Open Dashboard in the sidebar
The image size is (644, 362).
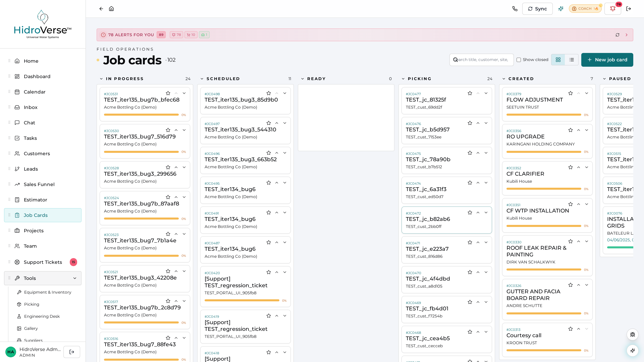pos(43,76)
